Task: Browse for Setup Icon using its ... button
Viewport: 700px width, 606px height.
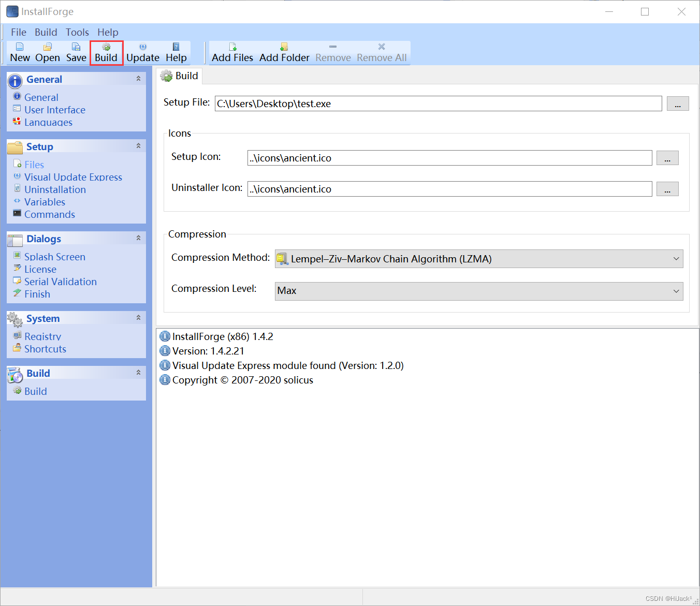Action: coord(667,158)
